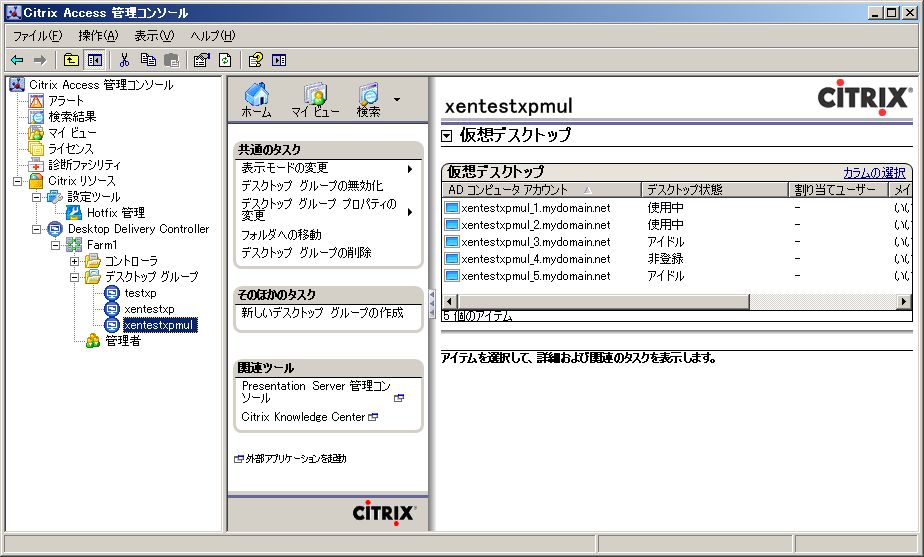This screenshot has width=924, height=557.
Task: Click the Forward arrow toolbar icon
Action: tap(40, 60)
